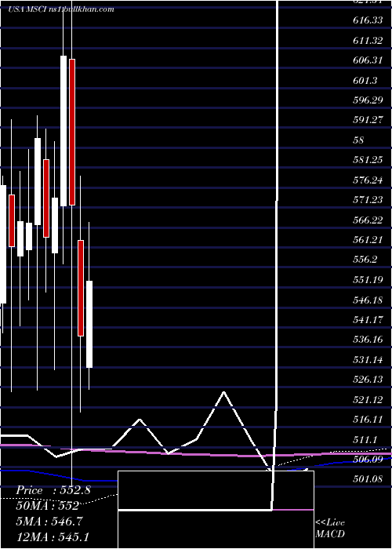This screenshot has width=392, height=549.
Task: Click the 591.27 price axis label
Action: [368, 120]
